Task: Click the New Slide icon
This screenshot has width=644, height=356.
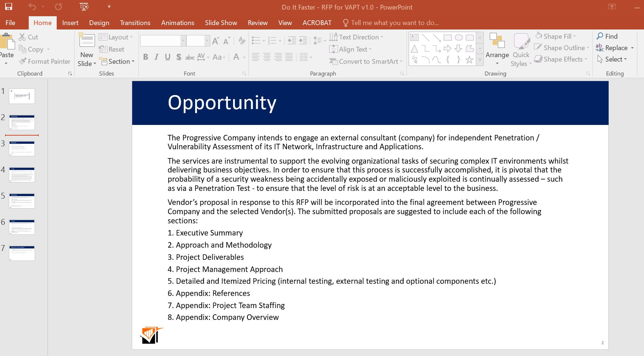Action: click(87, 40)
